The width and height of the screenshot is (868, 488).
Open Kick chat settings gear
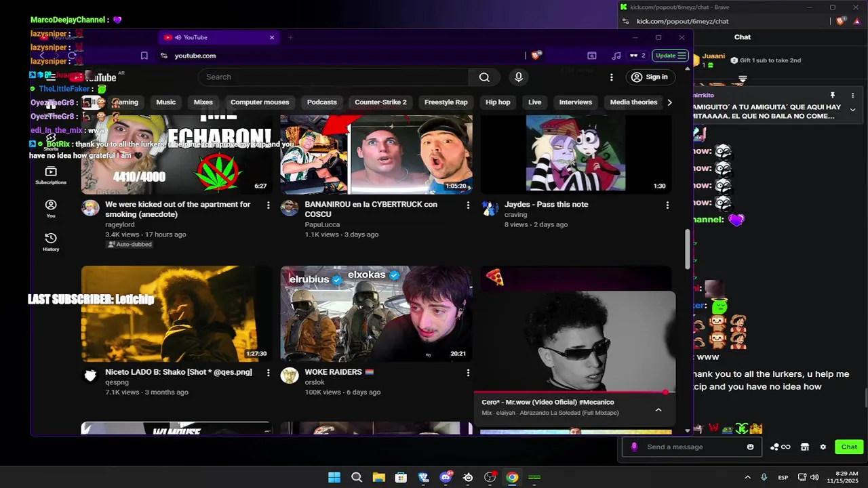point(823,447)
